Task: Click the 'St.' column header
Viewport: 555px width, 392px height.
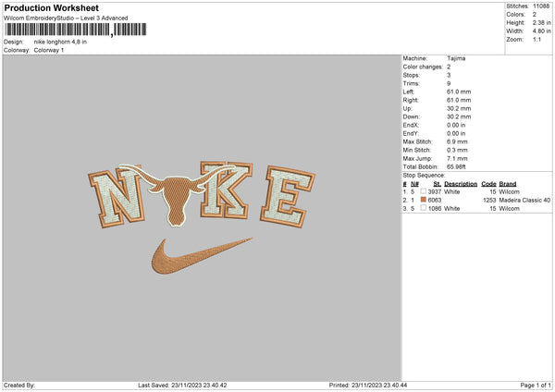Action: (x=438, y=184)
